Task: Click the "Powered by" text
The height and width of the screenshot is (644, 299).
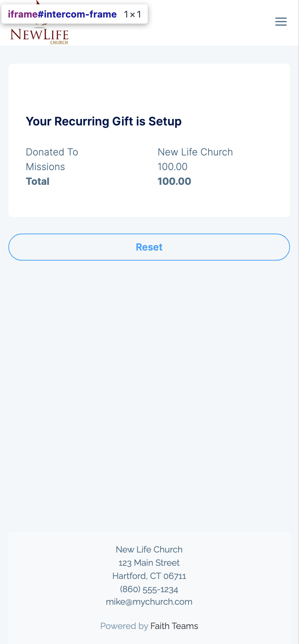Action: click(x=124, y=626)
